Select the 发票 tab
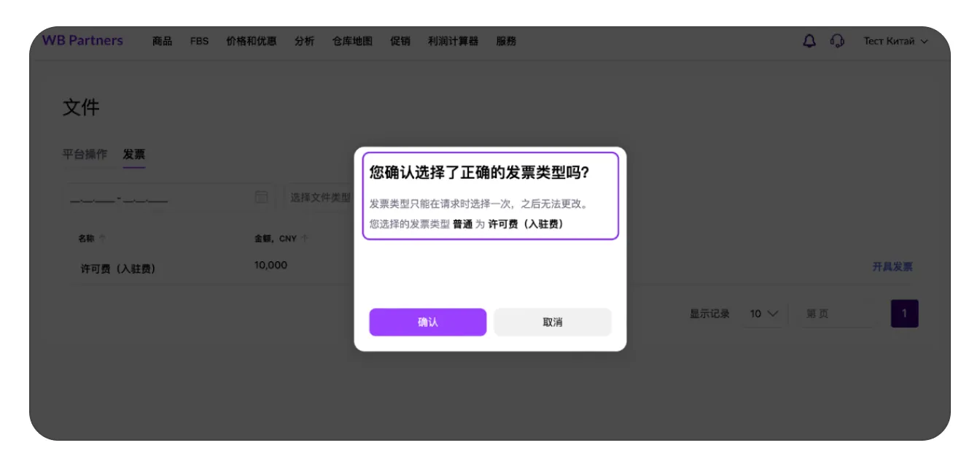980x467 pixels. [x=133, y=154]
